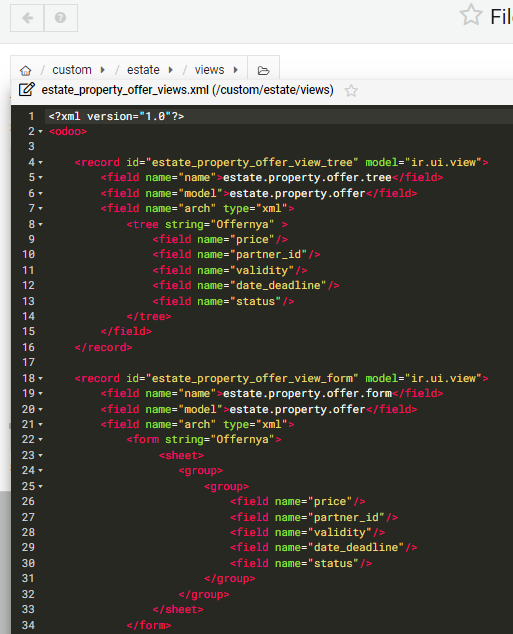Go to home folder icon in breadcrumb
The image size is (513, 634).
25,70
